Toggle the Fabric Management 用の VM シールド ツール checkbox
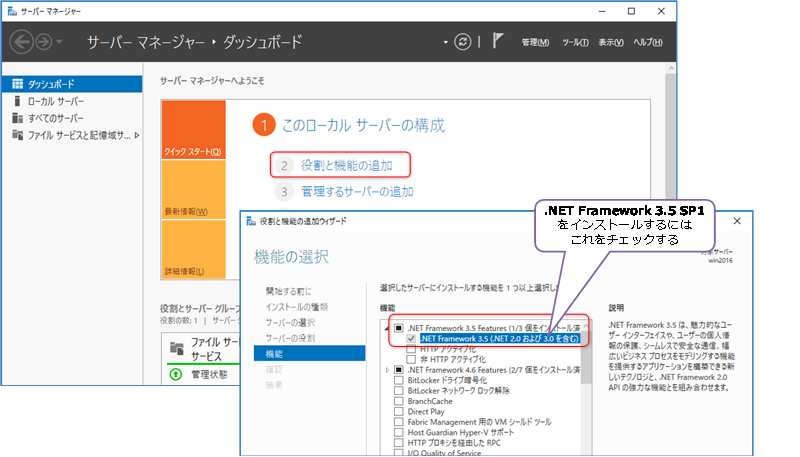The width and height of the screenshot is (800, 457). coord(399,422)
